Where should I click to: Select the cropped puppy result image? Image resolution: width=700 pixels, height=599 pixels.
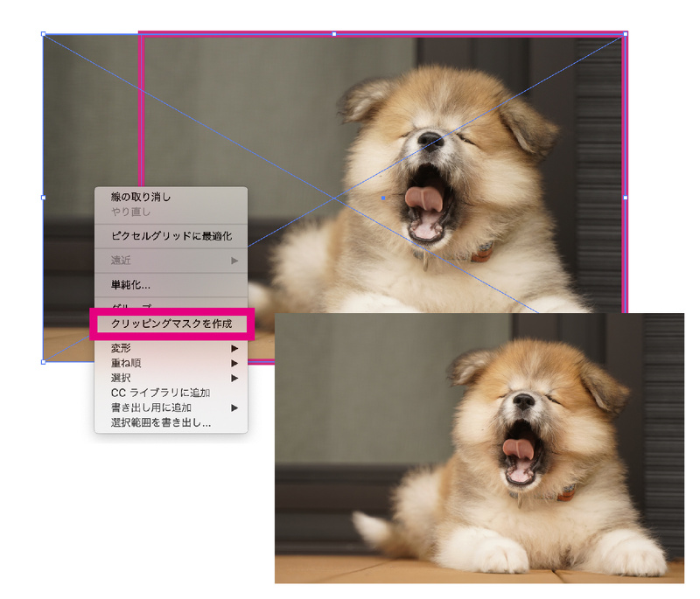[x=479, y=448]
